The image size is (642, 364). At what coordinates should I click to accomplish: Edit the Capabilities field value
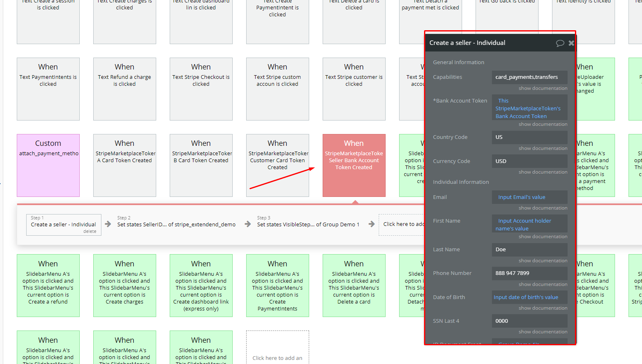point(530,77)
